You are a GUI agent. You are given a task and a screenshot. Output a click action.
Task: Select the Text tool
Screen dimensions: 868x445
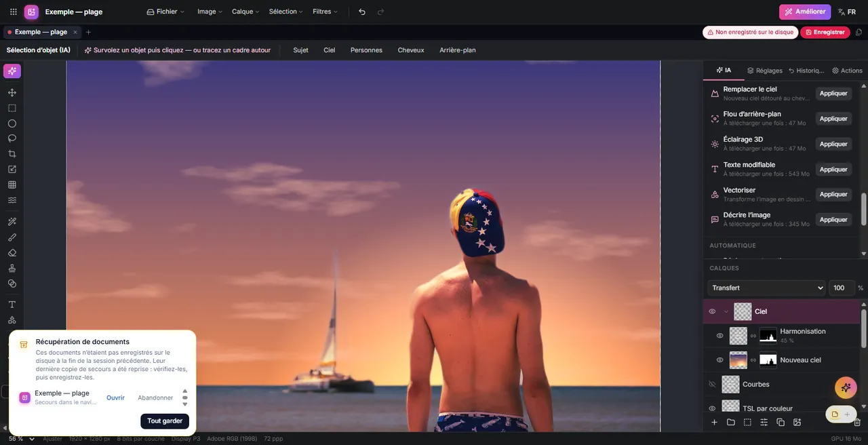pos(12,305)
